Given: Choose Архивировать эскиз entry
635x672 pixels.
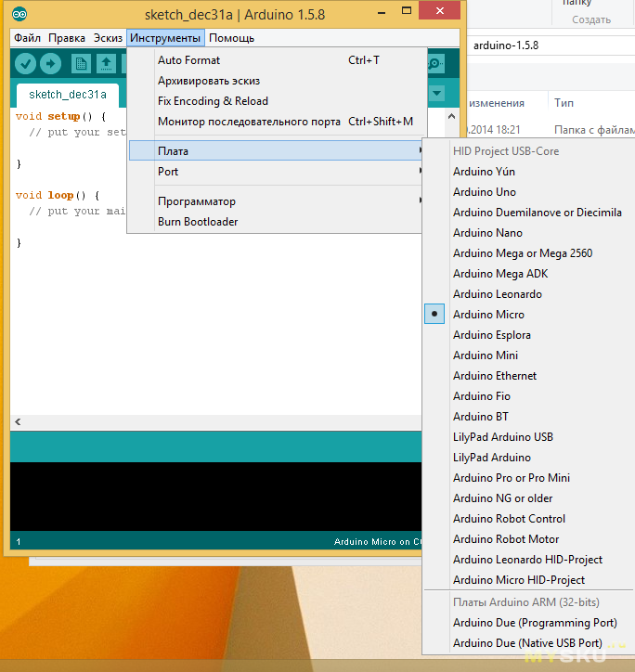Looking at the screenshot, I should [275, 81].
